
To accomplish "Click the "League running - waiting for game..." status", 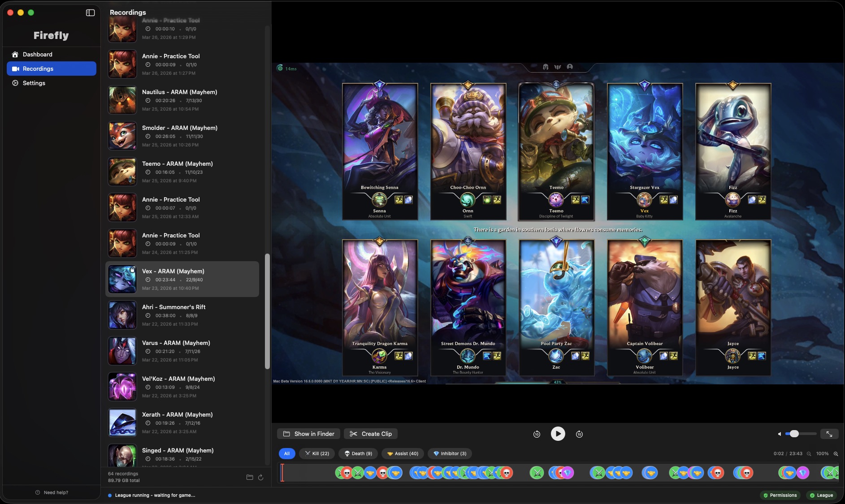I will click(x=155, y=495).
